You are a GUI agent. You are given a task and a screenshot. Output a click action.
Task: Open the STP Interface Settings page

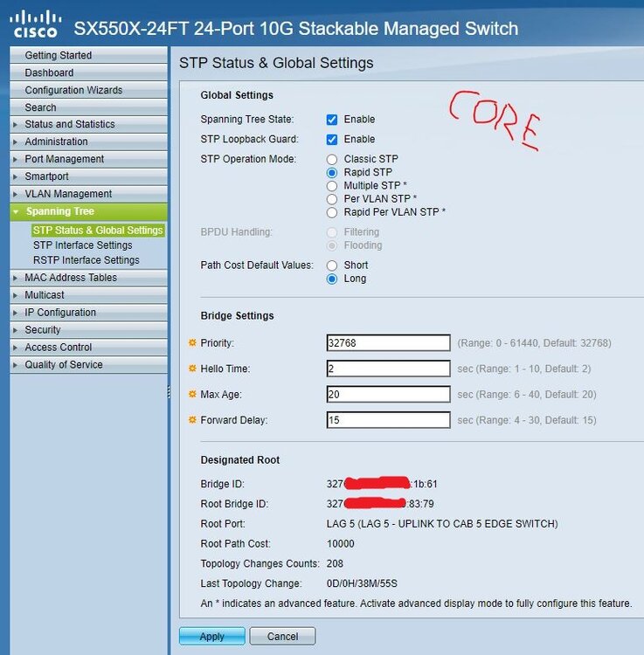pyautogui.click(x=83, y=245)
